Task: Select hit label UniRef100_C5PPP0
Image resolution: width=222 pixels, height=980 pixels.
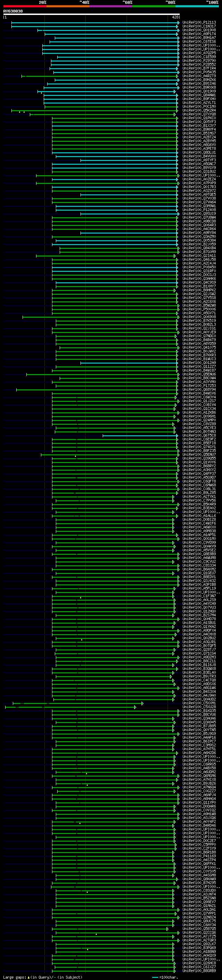Action: 199,844
